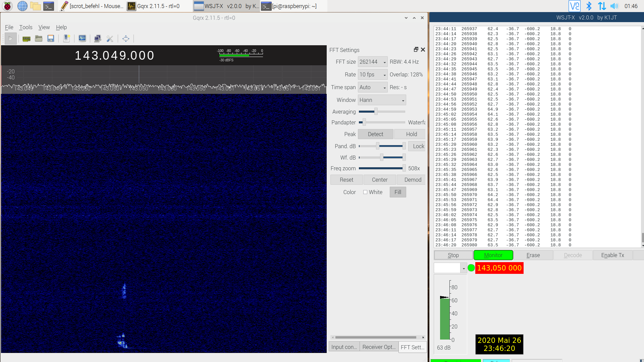This screenshot has width=644, height=362.
Task: Toggle Enable Tx in WSJT-X
Action: click(x=612, y=255)
